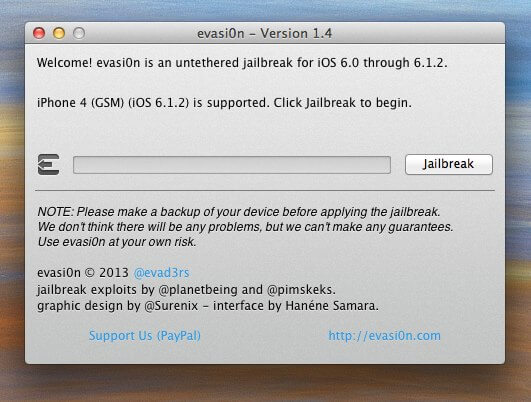This screenshot has height=402, width=531.
Task: Open the Support Us (PayPal) link
Action: tap(145, 336)
